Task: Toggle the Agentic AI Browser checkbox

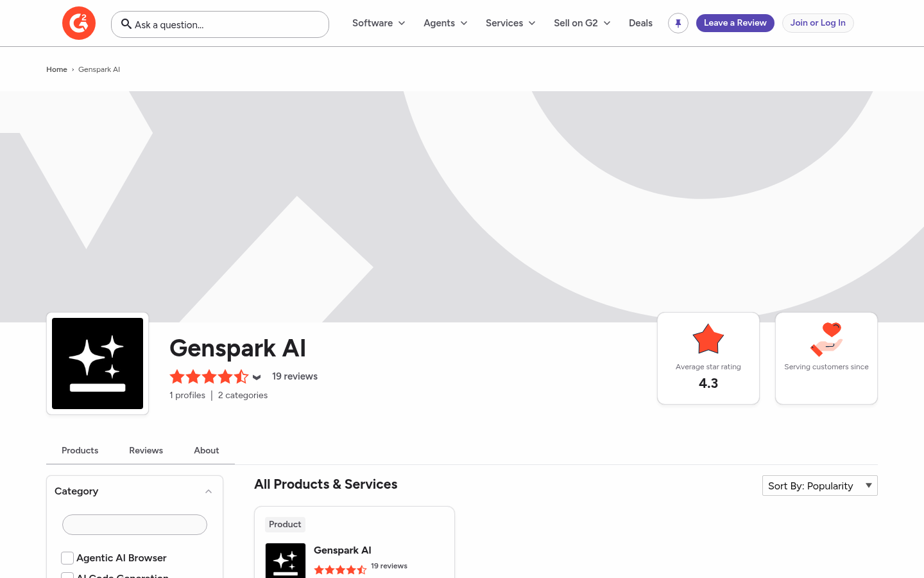Action: (67, 558)
